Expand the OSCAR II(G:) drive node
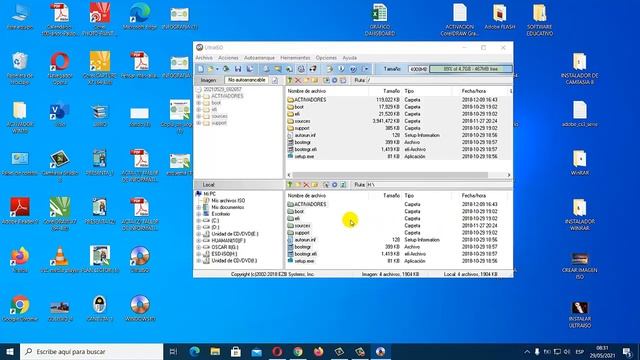640x360 pixels. (199, 247)
